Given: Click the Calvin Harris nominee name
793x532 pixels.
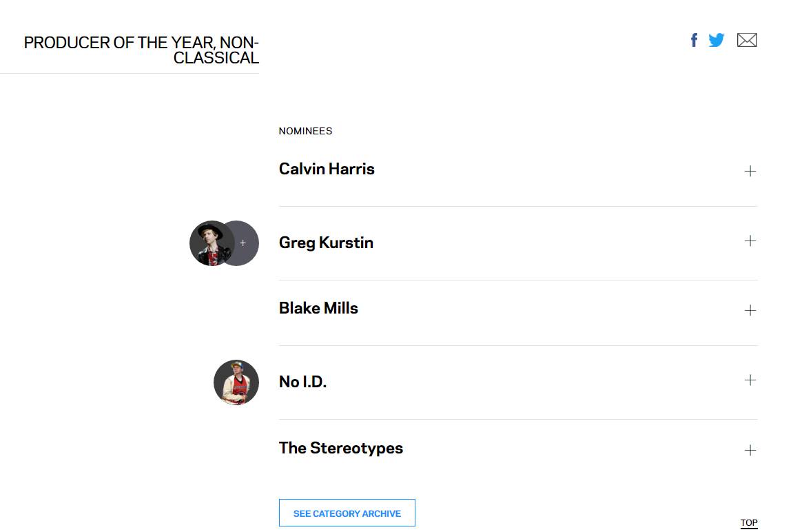Looking at the screenshot, I should [327, 169].
